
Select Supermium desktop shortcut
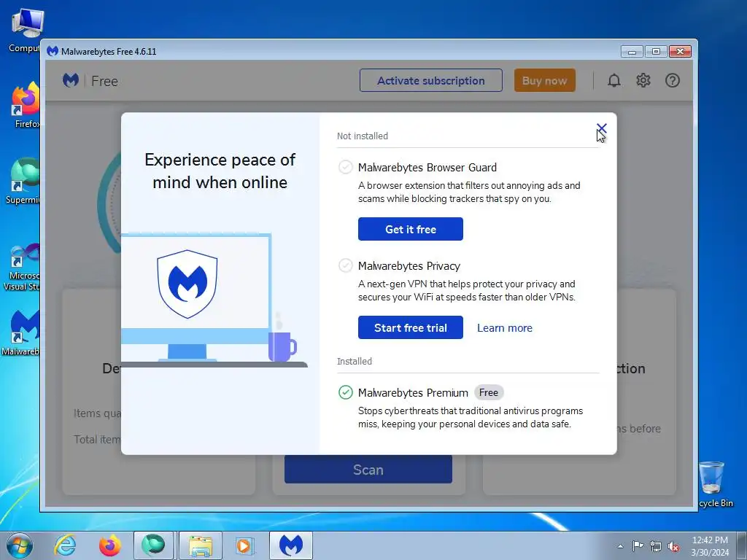(x=23, y=181)
